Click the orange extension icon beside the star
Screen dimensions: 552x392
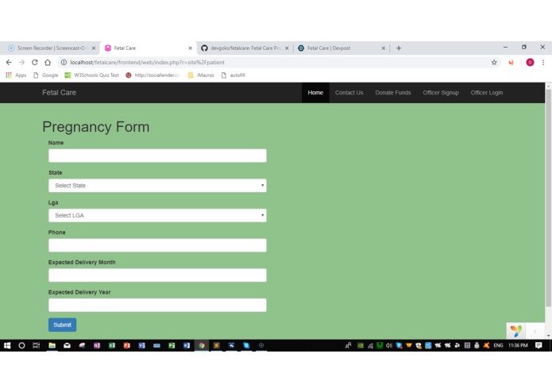click(511, 62)
